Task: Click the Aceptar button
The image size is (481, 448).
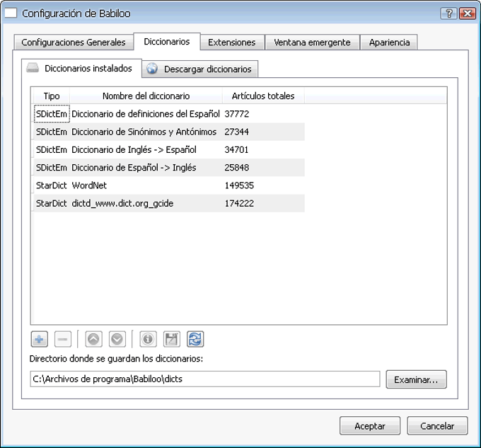Action: [x=370, y=426]
